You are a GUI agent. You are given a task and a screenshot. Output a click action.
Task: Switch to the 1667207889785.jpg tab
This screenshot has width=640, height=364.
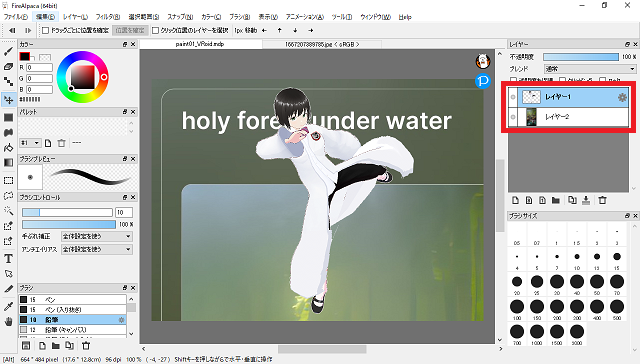(x=322, y=44)
